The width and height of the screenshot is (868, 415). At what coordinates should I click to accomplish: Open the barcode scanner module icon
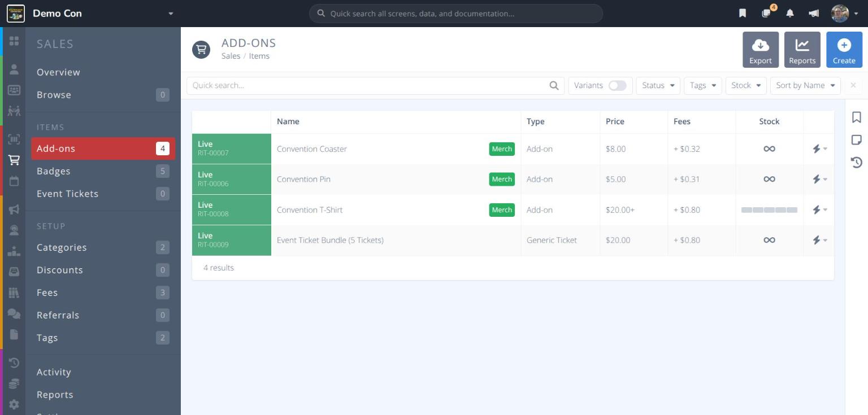[14, 139]
